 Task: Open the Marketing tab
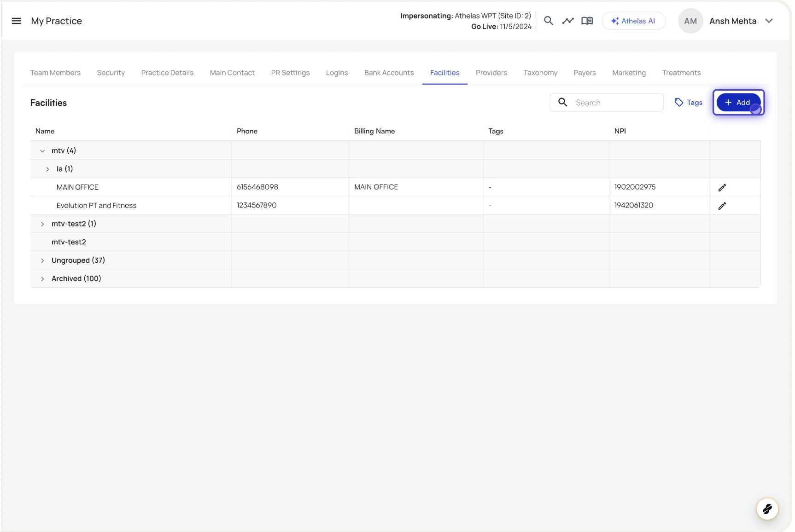point(629,73)
